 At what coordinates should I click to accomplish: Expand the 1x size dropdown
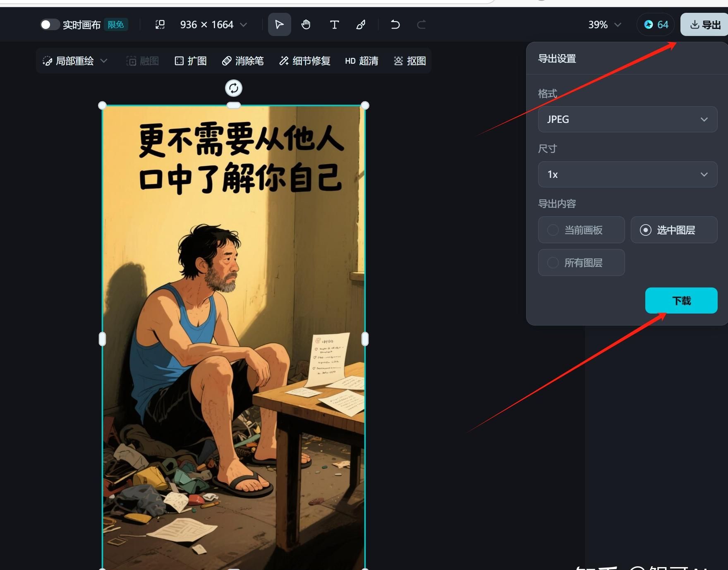click(627, 175)
